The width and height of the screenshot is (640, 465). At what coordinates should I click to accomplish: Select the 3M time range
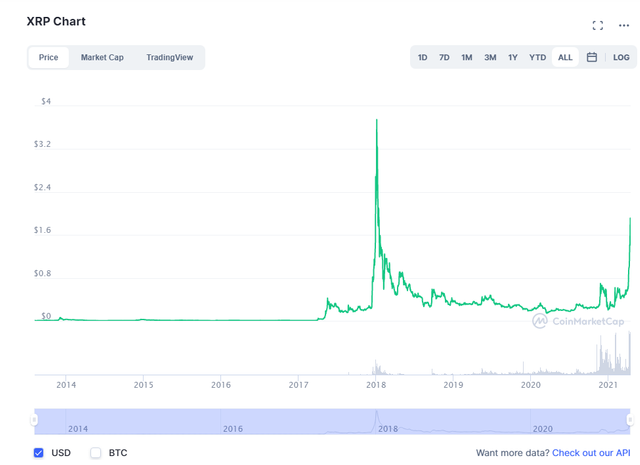[x=490, y=57]
